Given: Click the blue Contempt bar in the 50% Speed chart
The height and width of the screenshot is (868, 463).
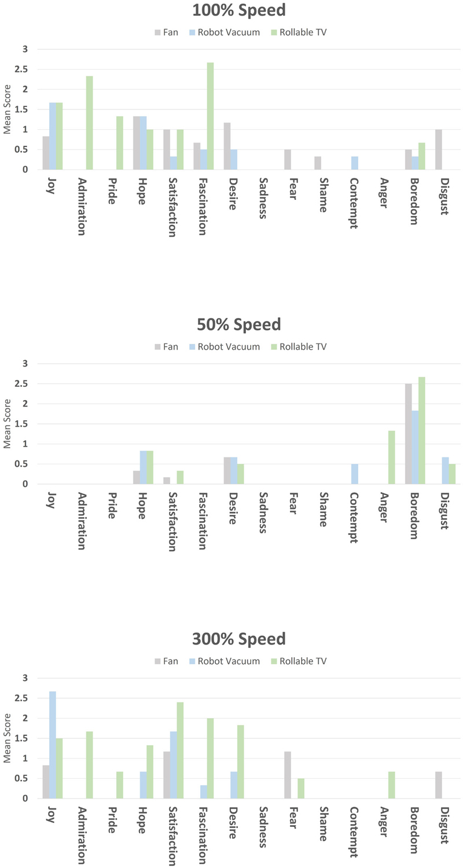Looking at the screenshot, I should click(355, 474).
